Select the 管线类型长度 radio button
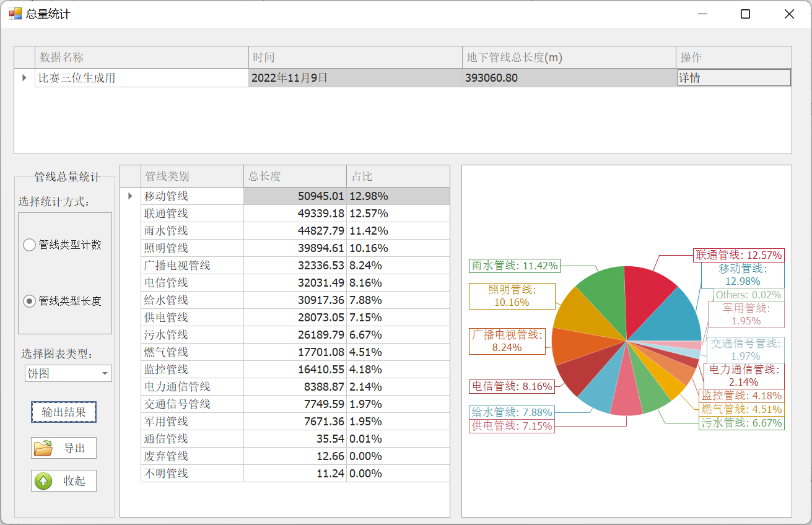The height and width of the screenshot is (525, 812). [x=29, y=302]
